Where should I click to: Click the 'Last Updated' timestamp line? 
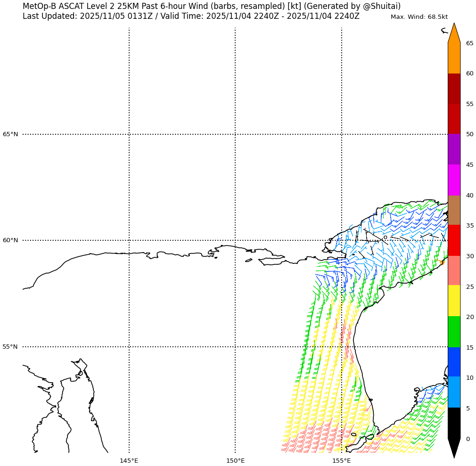click(191, 16)
